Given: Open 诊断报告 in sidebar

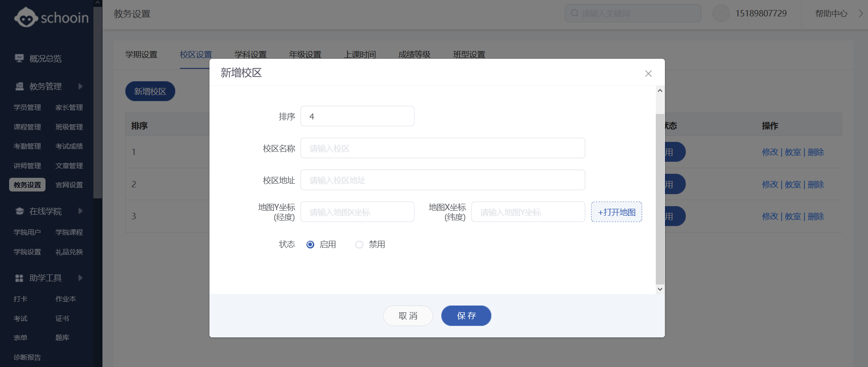Looking at the screenshot, I should pos(27,357).
